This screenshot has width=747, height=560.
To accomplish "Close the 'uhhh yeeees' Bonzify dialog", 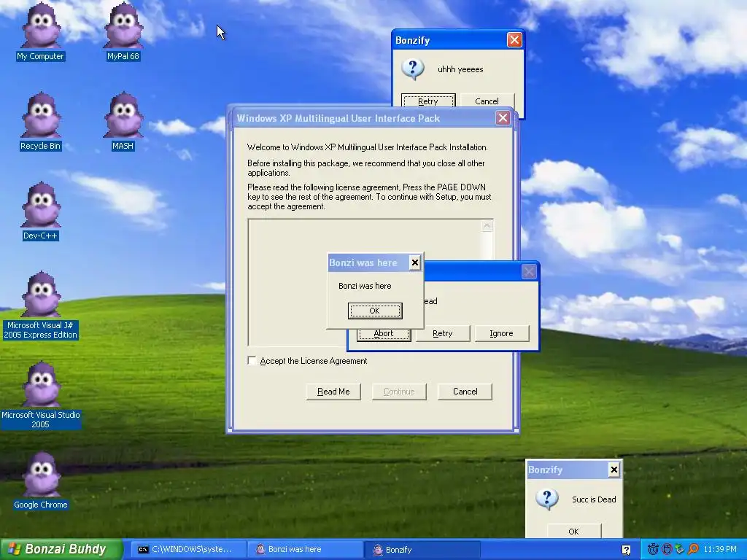I will pyautogui.click(x=514, y=40).
